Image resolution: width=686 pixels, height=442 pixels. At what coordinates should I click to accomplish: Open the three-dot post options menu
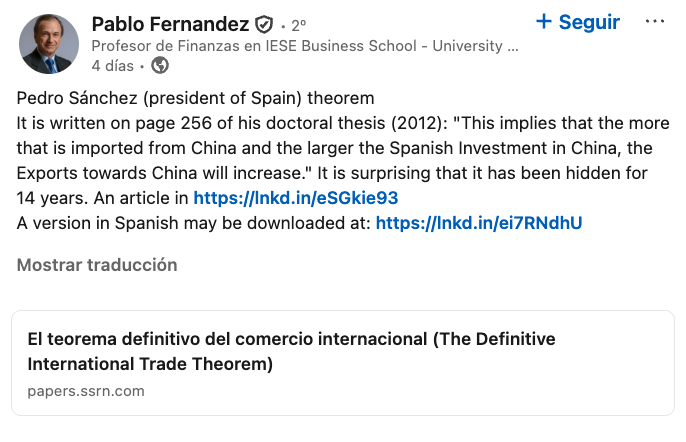tap(655, 22)
